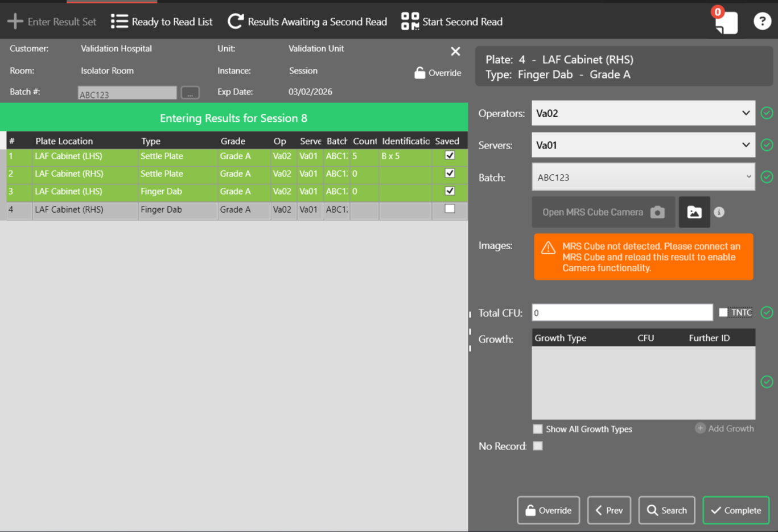Open the notifications icon with red badge
778x532 pixels.
click(726, 22)
